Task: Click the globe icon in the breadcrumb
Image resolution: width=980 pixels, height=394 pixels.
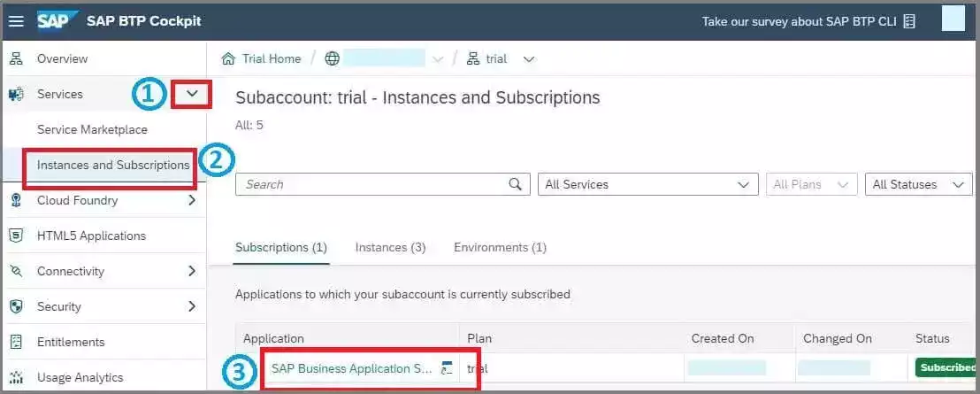Action: [333, 58]
